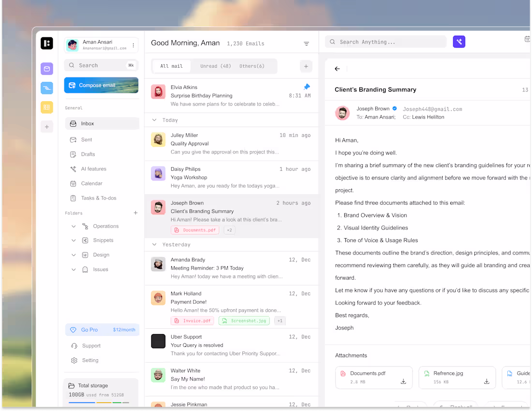Add a new folder with plus icon
Screen dimensions: 532x411
136,213
